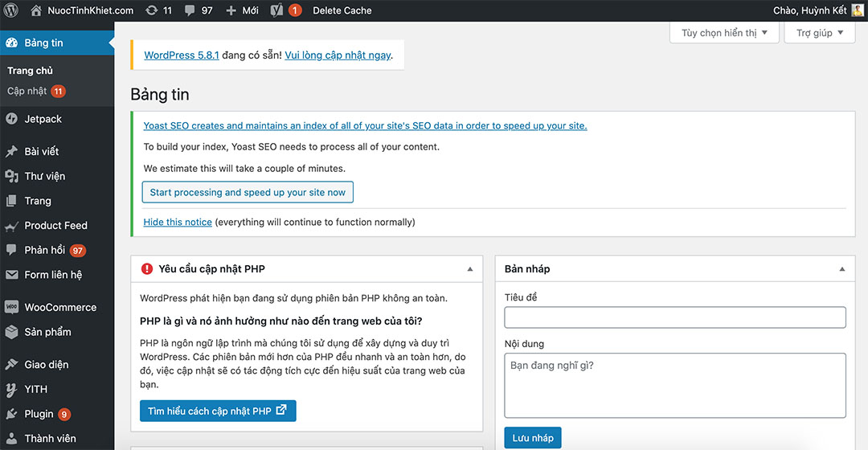868x450 pixels.
Task: Open Giao diện menu label
Action: tap(47, 364)
